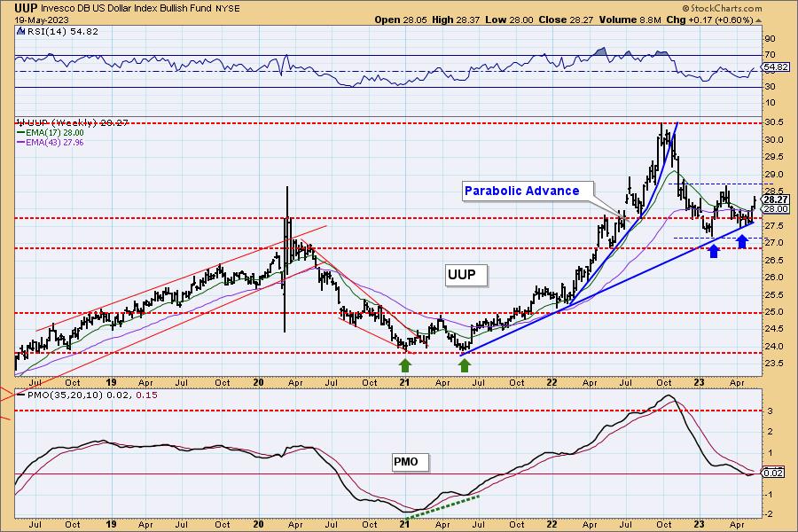
Task: Click the 0.02 PMO value tag on the right
Action: [774, 473]
